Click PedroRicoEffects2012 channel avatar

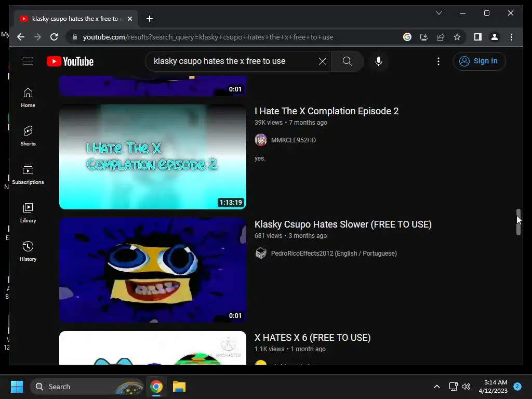(x=261, y=253)
